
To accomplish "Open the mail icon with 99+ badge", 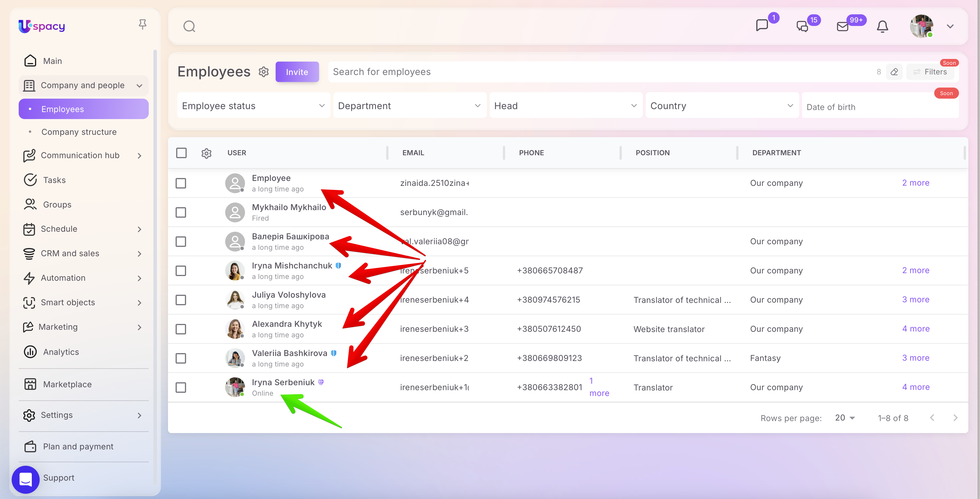I will (x=843, y=27).
